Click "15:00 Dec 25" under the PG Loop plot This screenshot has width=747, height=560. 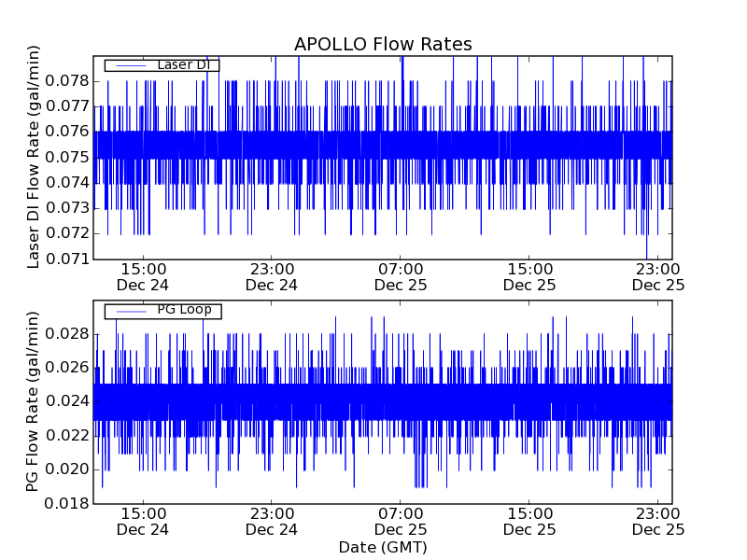click(529, 522)
